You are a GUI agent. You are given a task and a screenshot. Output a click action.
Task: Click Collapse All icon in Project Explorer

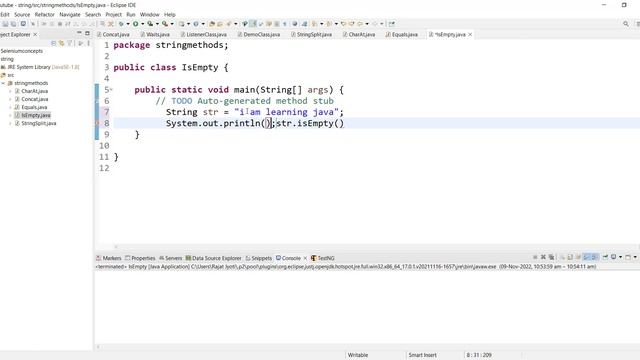pos(53,43)
